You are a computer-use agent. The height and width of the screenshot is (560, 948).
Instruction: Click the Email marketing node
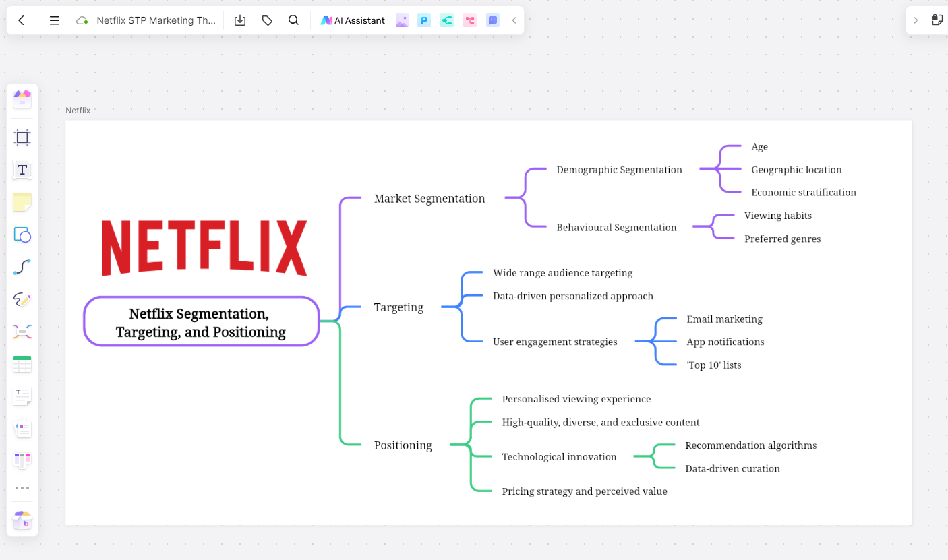(724, 319)
